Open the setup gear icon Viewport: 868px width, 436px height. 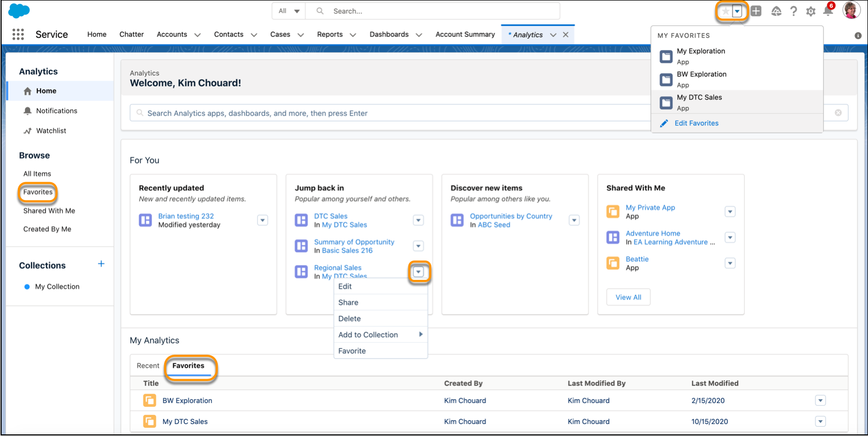click(x=811, y=11)
